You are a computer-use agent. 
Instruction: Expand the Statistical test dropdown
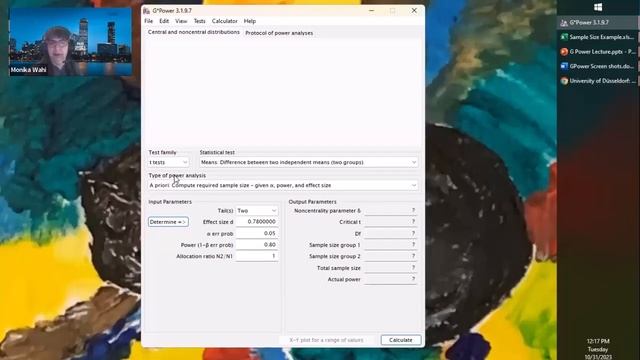pos(309,162)
